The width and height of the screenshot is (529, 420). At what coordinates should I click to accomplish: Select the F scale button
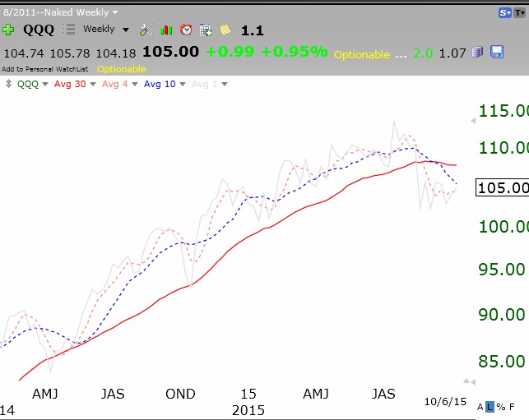pyautogui.click(x=512, y=407)
